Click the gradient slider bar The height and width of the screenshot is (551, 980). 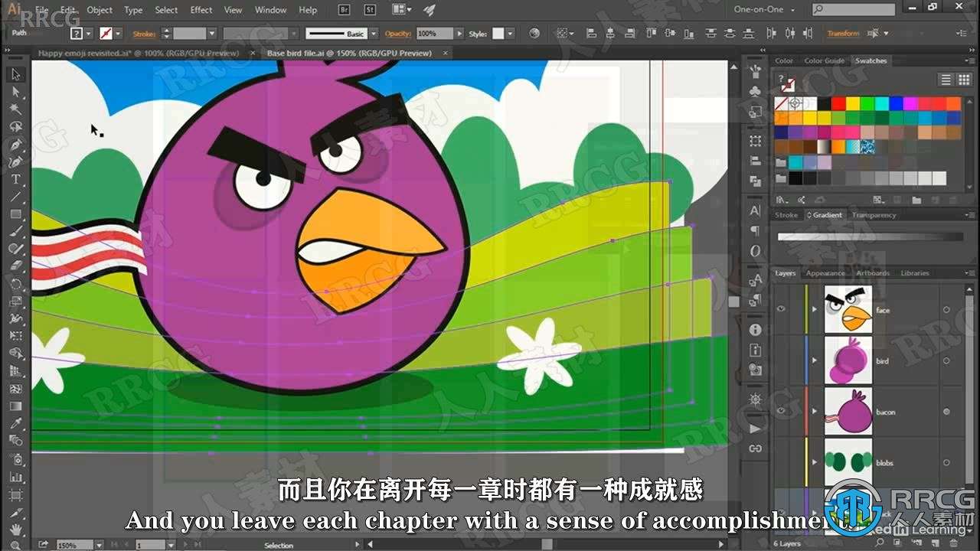[x=871, y=236]
